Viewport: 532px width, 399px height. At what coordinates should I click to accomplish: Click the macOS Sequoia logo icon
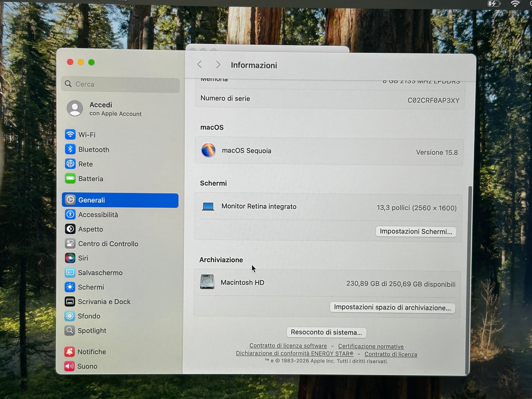[208, 150]
